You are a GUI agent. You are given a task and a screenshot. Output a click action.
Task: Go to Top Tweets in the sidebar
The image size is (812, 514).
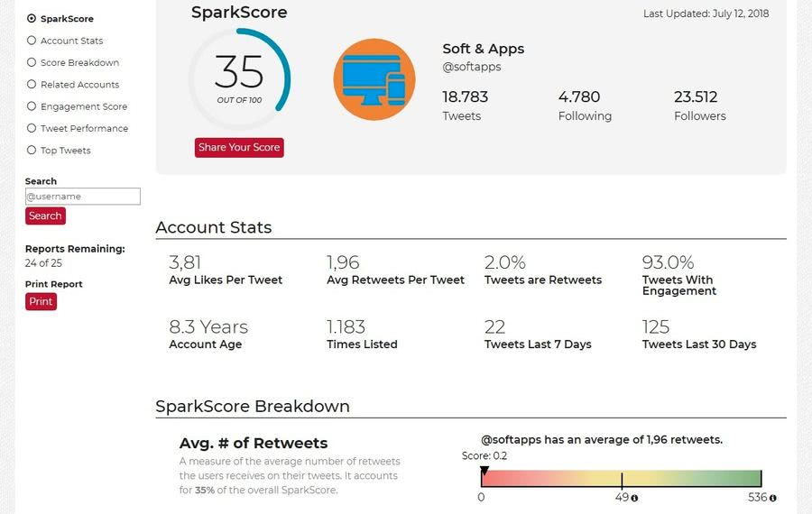point(59,150)
